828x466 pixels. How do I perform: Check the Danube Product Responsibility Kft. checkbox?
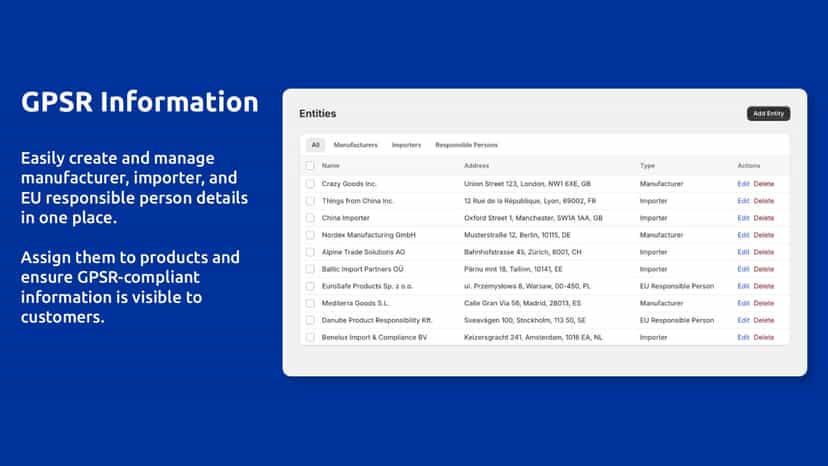coord(310,320)
